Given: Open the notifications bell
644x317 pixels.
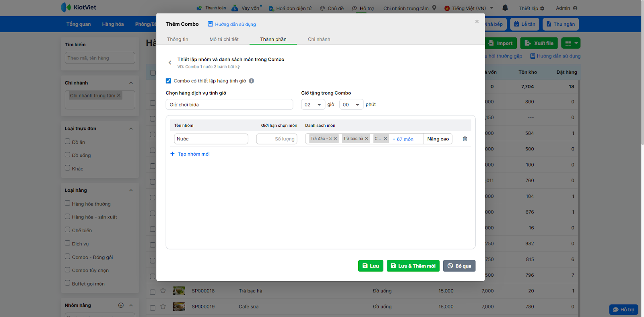Looking at the screenshot, I should [x=505, y=8].
